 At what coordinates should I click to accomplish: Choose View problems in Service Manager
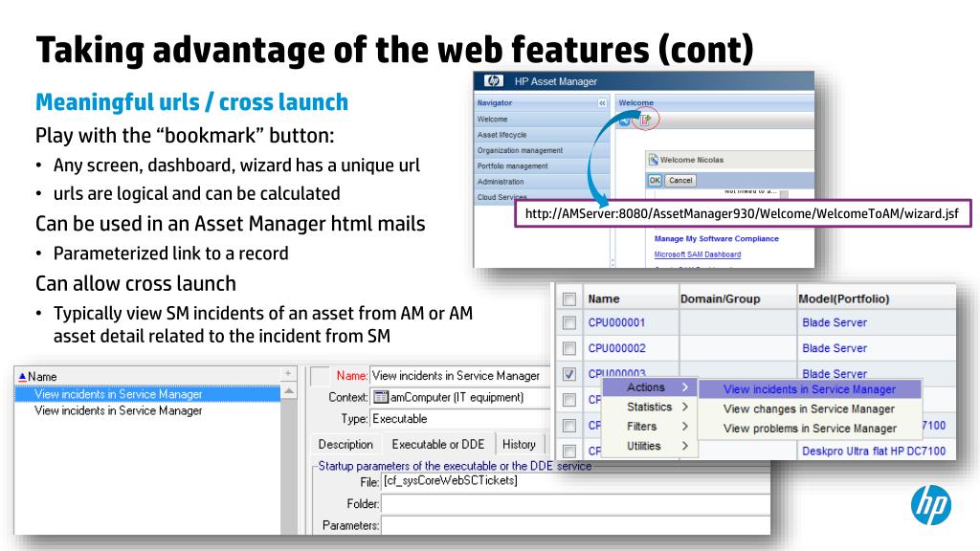pos(810,429)
